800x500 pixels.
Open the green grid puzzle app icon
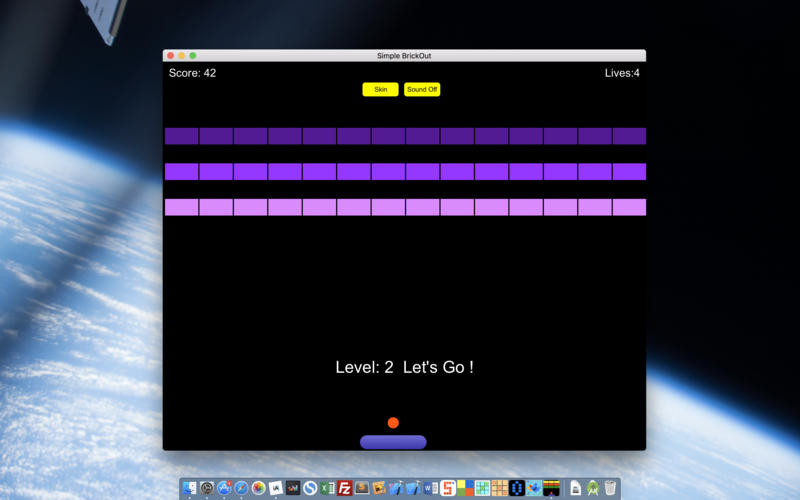[x=482, y=488]
